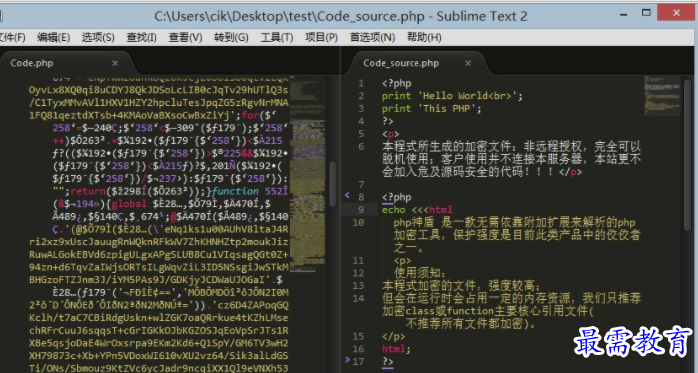Open the 编辑(E) menu
Image resolution: width=698 pixels, height=373 pixels.
(x=53, y=37)
